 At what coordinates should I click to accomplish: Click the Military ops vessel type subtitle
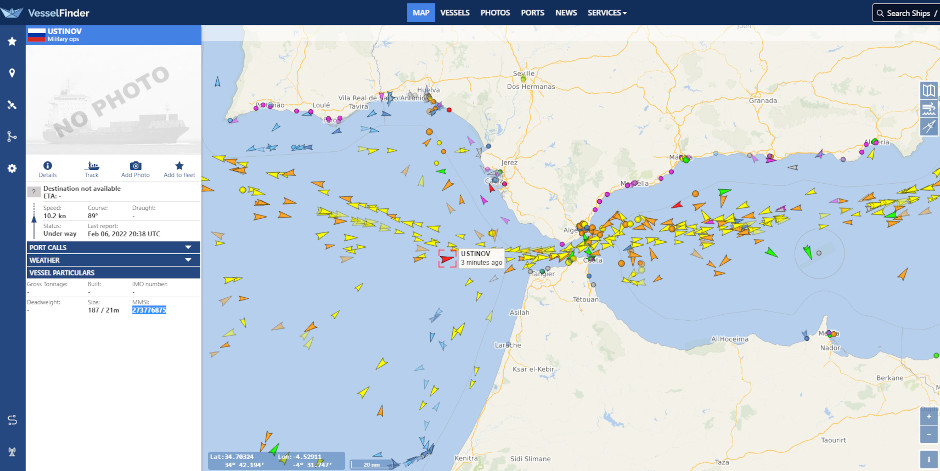64,40
